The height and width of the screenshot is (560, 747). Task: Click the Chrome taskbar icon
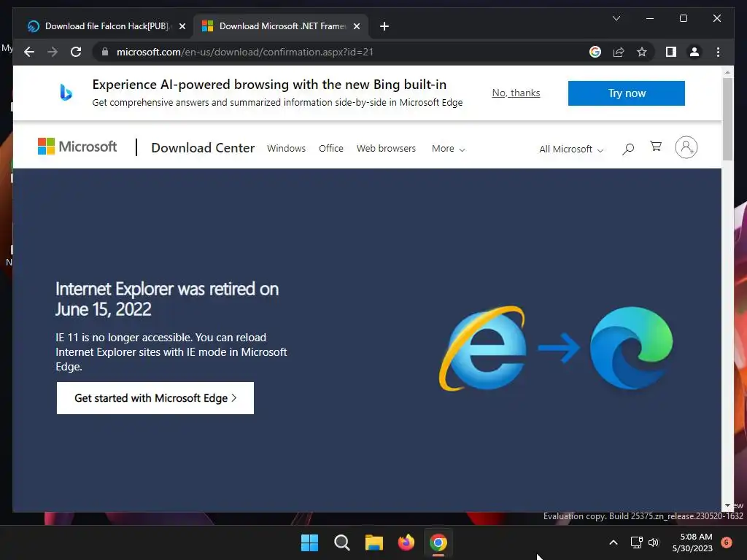pyautogui.click(x=438, y=542)
